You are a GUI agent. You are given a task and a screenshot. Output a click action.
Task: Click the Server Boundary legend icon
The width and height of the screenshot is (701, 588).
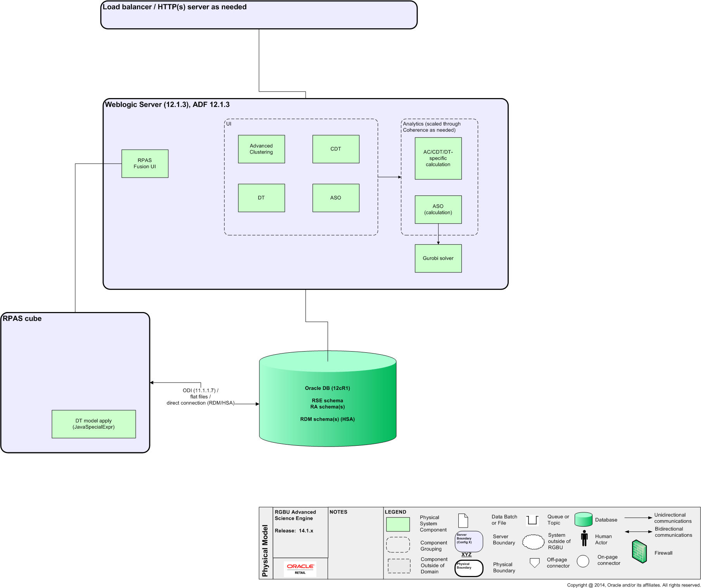point(469,541)
